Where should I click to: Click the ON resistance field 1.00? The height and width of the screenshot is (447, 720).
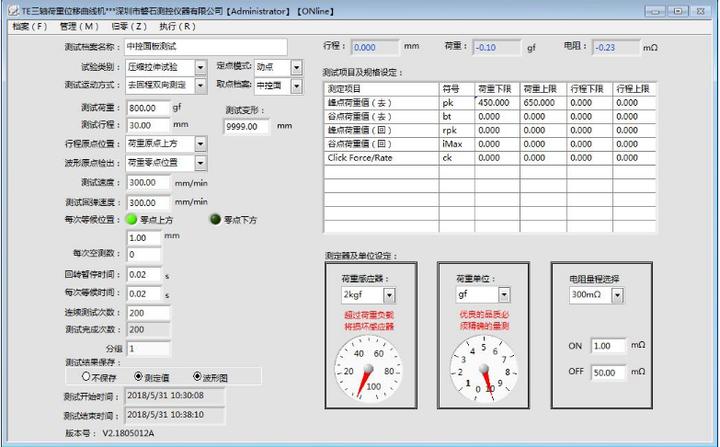608,346
